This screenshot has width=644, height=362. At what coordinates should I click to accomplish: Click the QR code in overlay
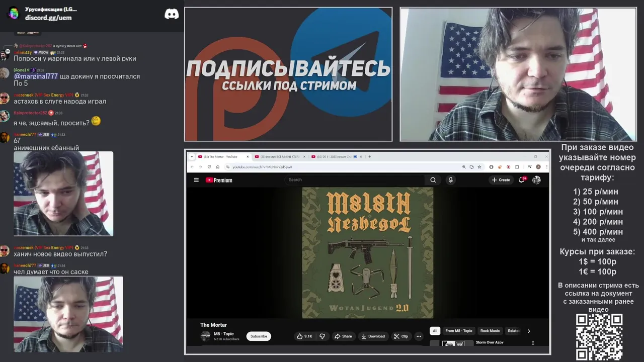coord(599,337)
